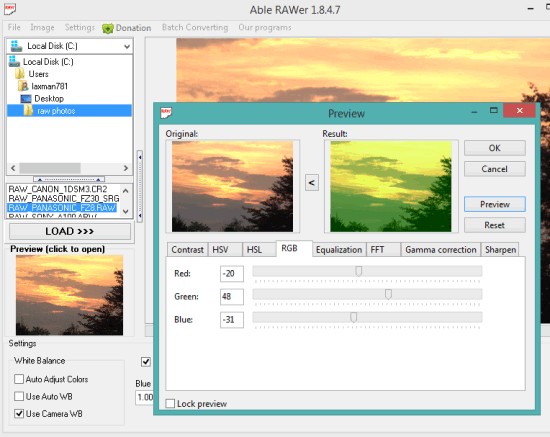
Task: Toggle the checked box next to White Balance group
Action: 146,362
